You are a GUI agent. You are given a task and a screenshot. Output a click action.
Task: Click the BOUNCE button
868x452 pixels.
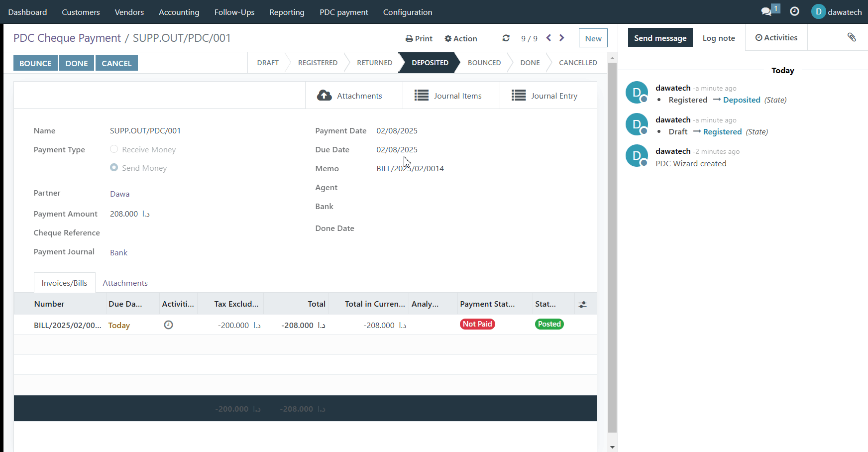pos(35,63)
